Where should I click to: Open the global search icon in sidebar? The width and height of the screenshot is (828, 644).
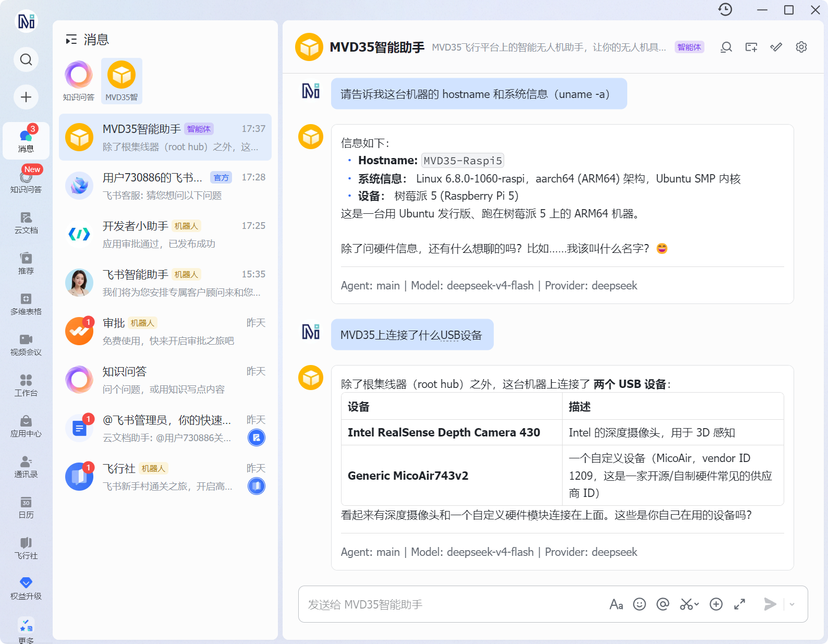coord(26,59)
